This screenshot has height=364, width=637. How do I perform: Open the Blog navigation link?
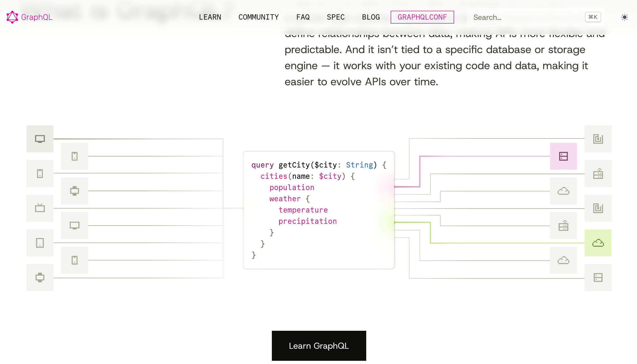pos(371,17)
